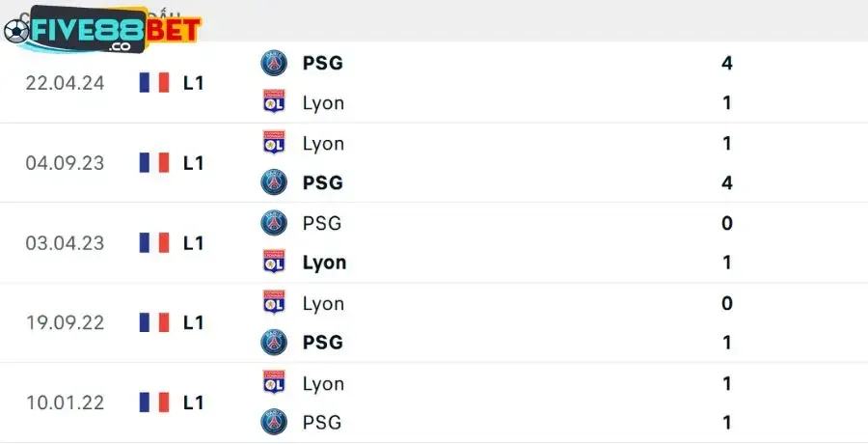Click Lyon crest in the 10.01.22 match

click(x=275, y=382)
